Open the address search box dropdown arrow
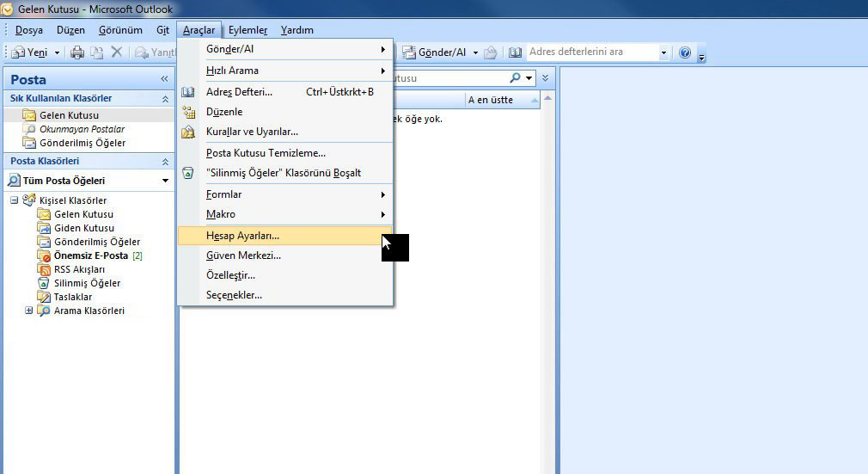The width and height of the screenshot is (868, 474). click(x=663, y=52)
